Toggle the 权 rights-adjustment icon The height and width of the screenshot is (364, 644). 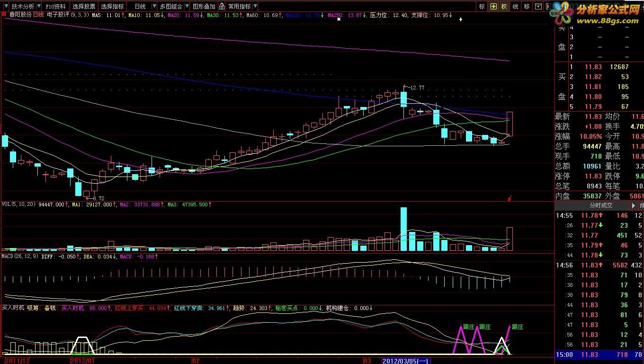[504, 7]
